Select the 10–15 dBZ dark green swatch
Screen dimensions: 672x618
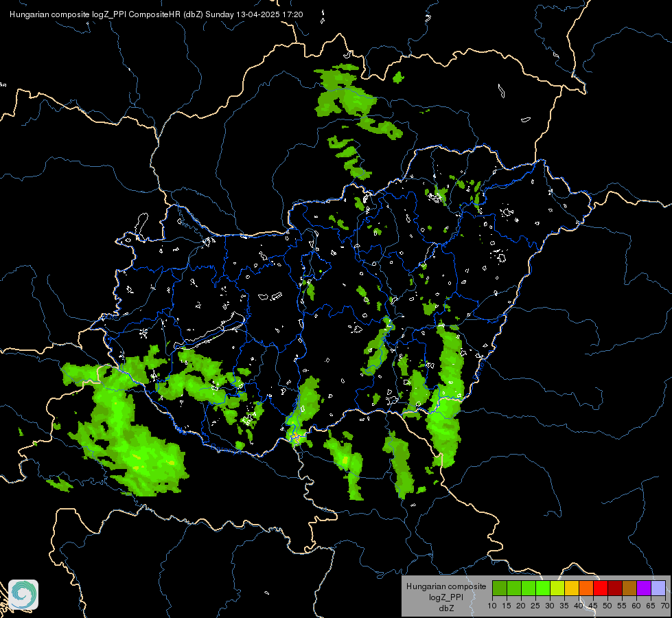pyautogui.click(x=500, y=588)
